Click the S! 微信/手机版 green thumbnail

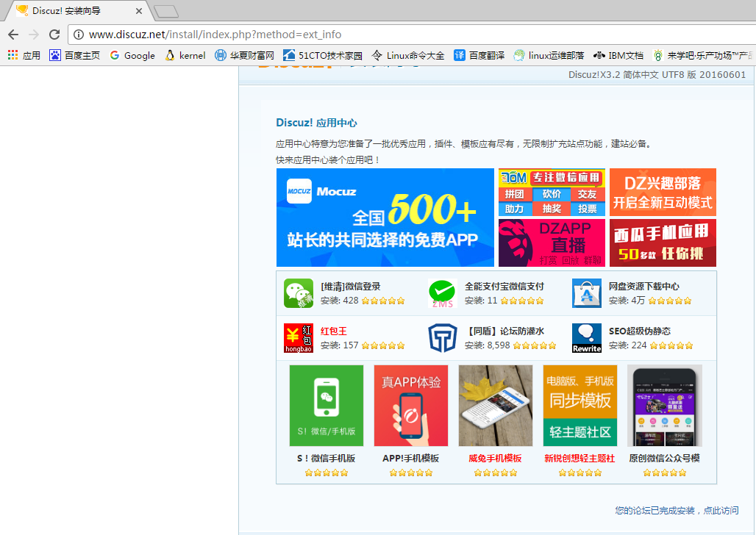[327, 406]
